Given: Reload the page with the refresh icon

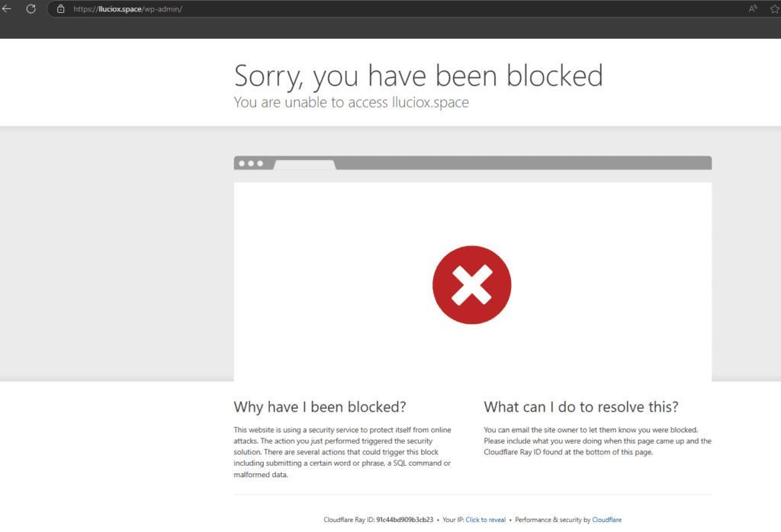Looking at the screenshot, I should pyautogui.click(x=31, y=8).
